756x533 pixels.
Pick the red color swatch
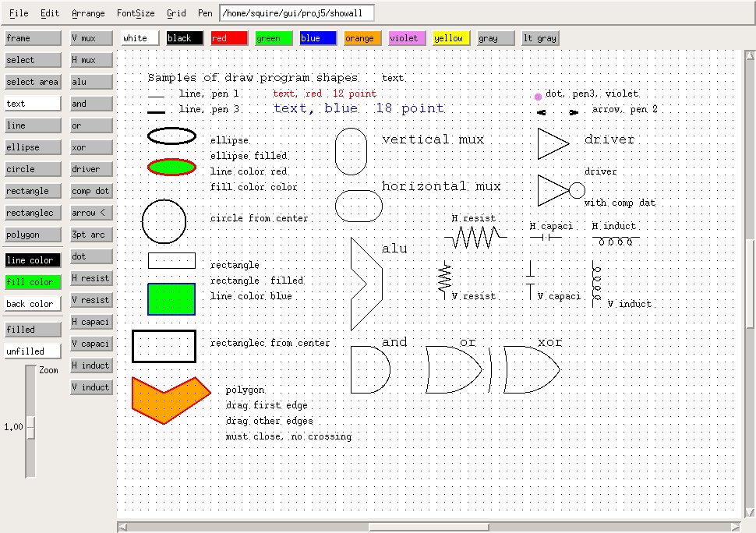pyautogui.click(x=229, y=38)
